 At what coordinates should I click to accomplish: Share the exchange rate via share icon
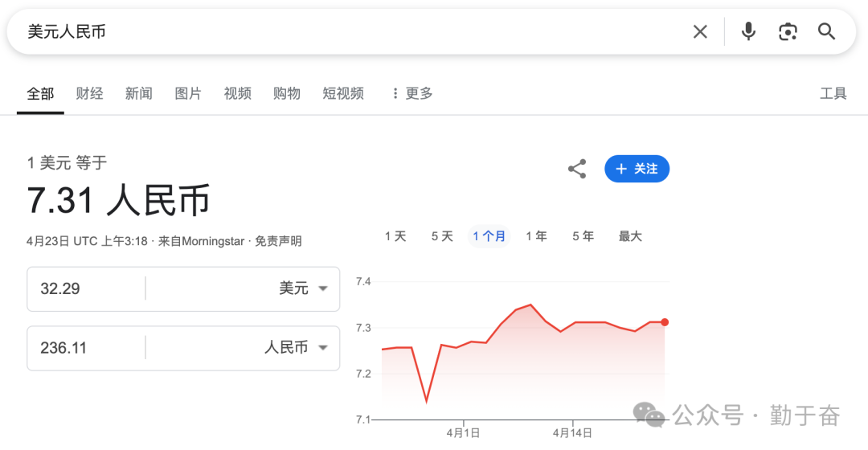tap(577, 169)
